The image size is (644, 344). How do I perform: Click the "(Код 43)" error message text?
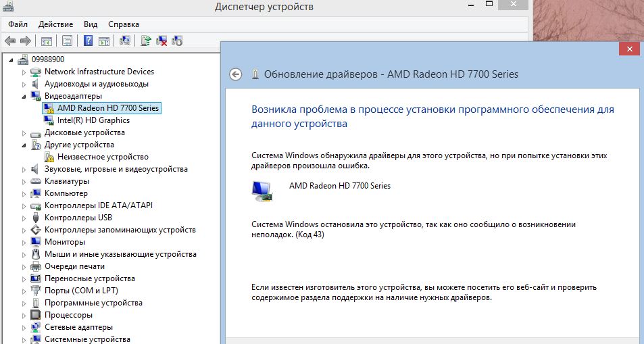pos(309,235)
